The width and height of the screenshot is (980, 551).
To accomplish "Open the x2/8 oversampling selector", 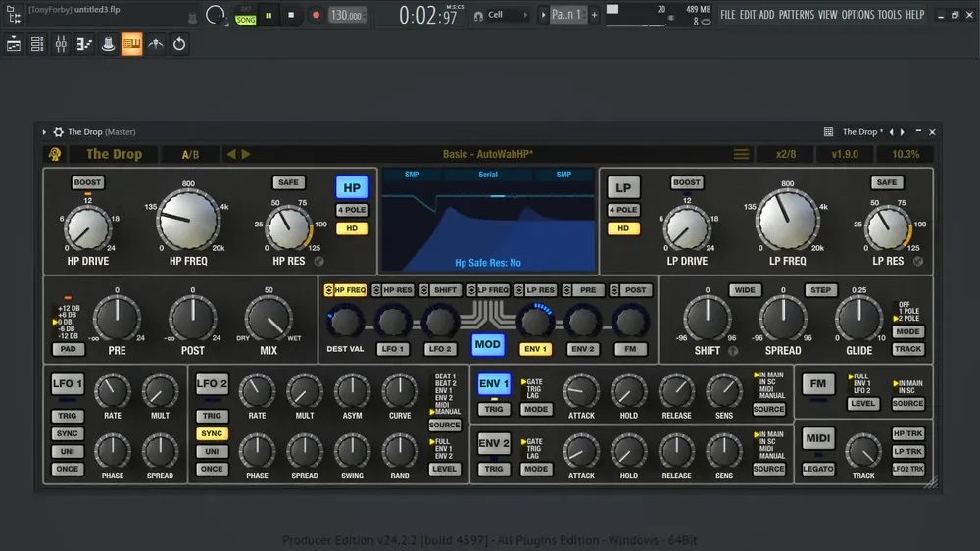I will [x=786, y=154].
